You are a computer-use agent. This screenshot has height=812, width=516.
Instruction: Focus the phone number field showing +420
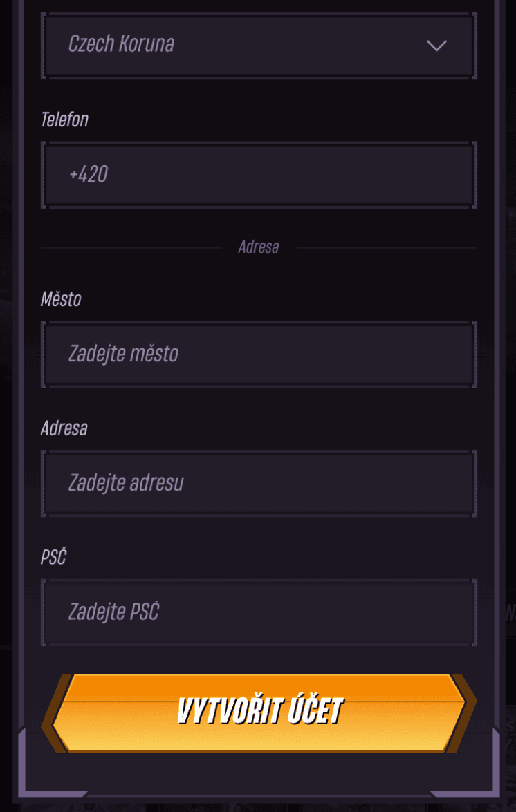(258, 173)
